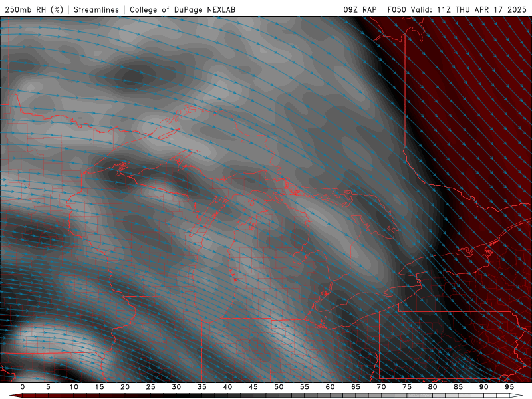Click the "15" color scale value
Image resolution: width=532 pixels, height=399 pixels.
tap(99, 387)
